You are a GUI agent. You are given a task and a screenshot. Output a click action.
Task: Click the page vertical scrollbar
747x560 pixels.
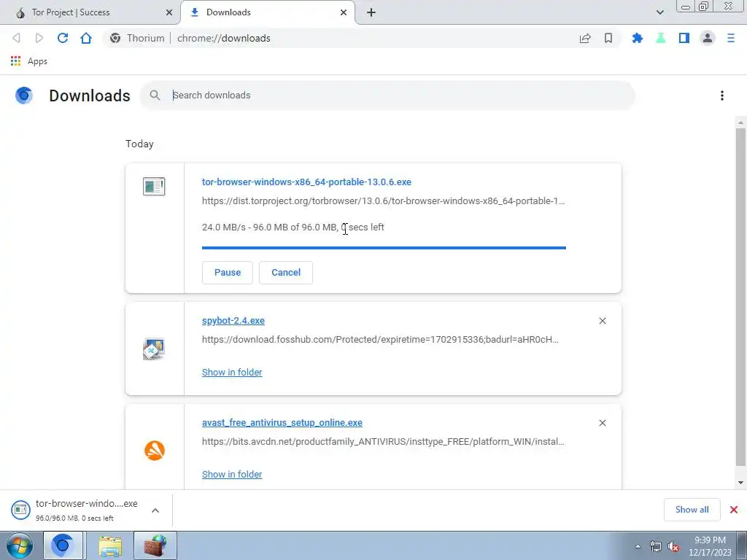click(740, 296)
